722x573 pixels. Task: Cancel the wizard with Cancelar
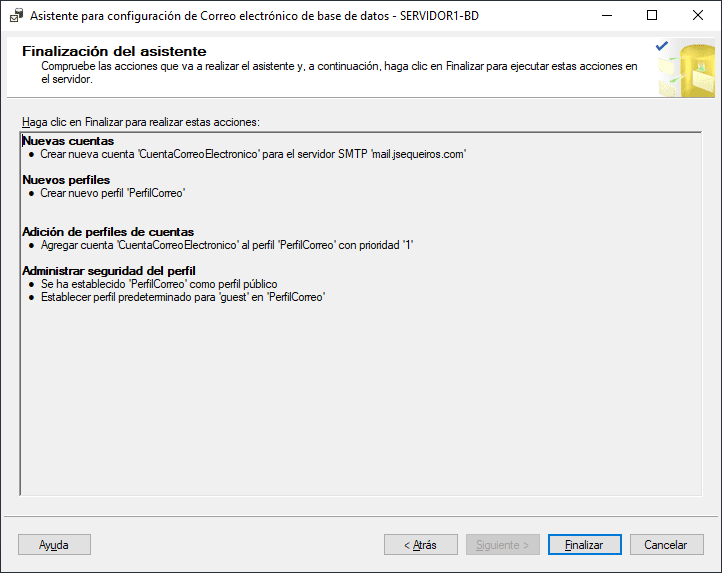point(666,545)
